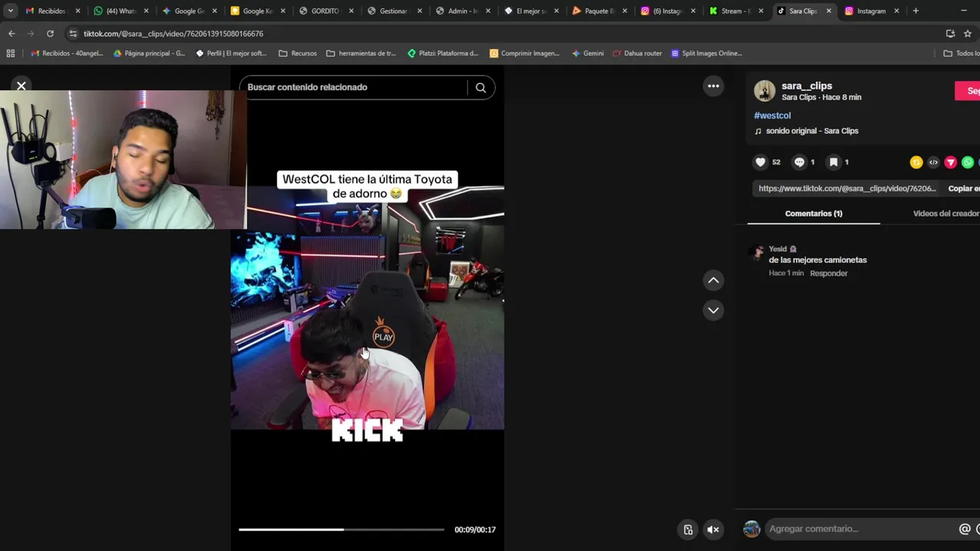The image size is (980, 551).
Task: Switch to the (6) Instagram tab
Action: [x=667, y=11]
